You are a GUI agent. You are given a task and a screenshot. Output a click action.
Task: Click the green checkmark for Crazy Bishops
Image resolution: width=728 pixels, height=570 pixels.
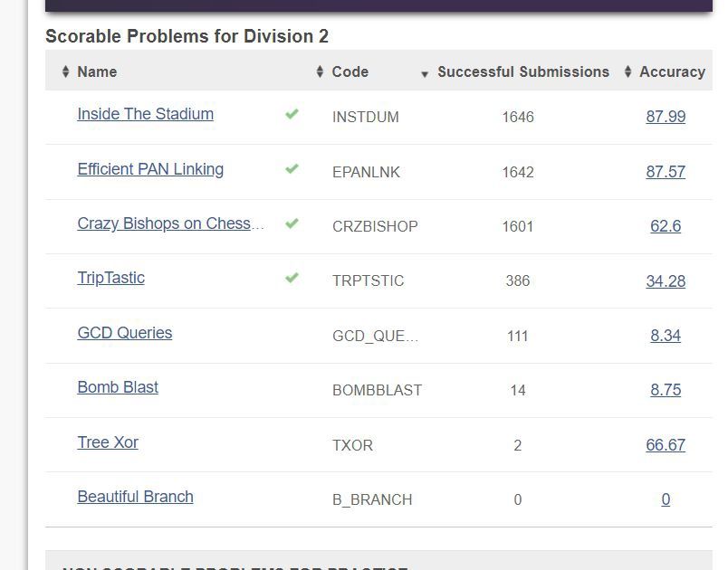[292, 223]
